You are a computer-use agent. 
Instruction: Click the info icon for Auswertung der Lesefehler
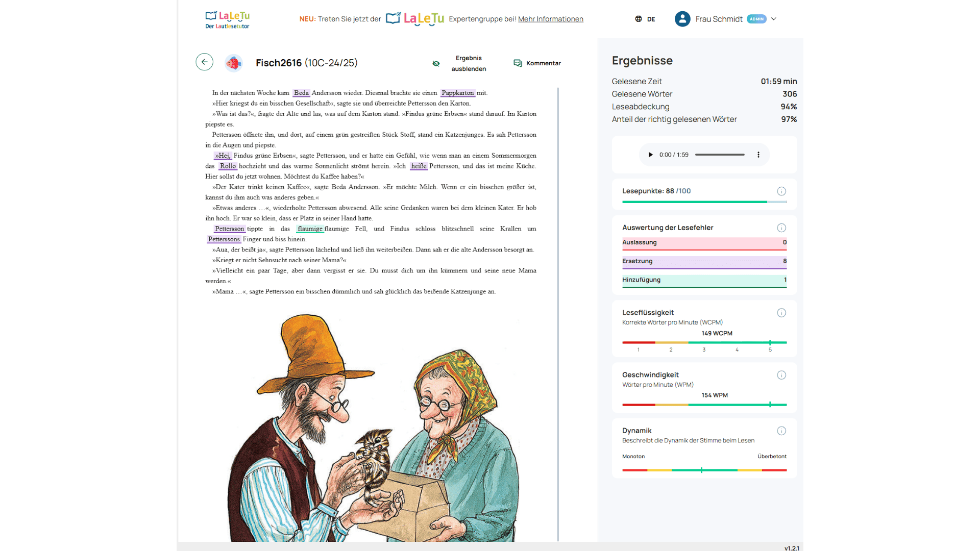tap(781, 228)
